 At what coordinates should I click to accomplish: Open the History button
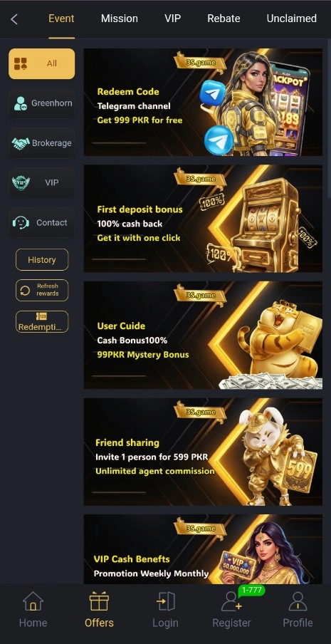[x=42, y=259]
